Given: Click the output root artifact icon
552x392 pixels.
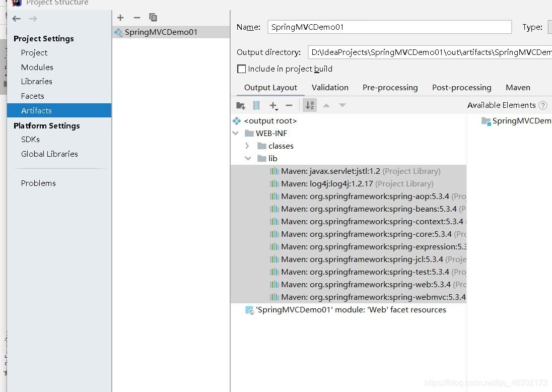Looking at the screenshot, I should 237,121.
